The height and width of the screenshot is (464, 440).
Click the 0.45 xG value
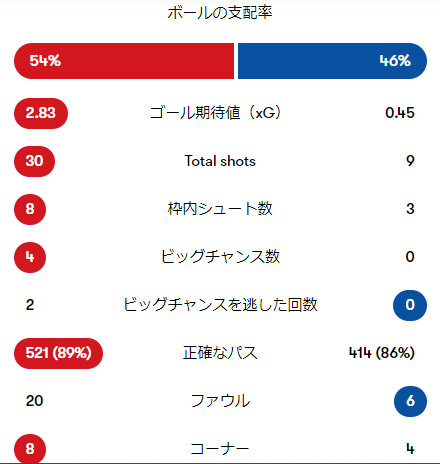tap(400, 113)
